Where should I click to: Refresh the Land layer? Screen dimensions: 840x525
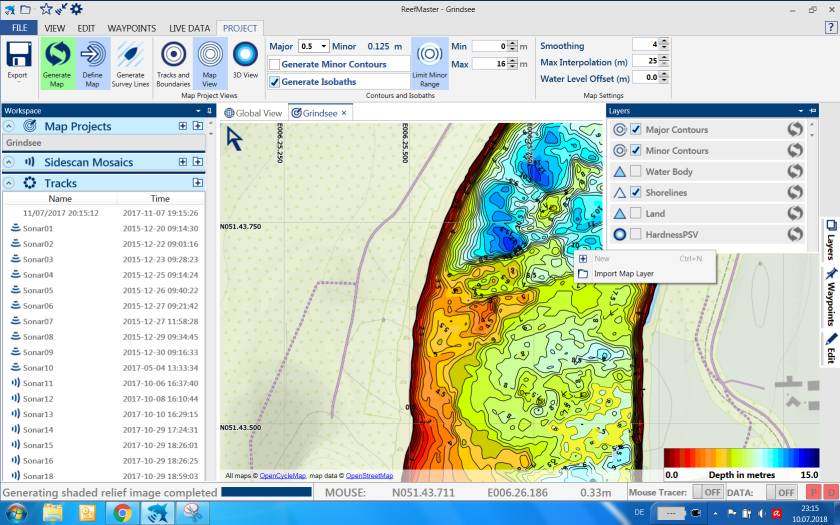pyautogui.click(x=795, y=213)
